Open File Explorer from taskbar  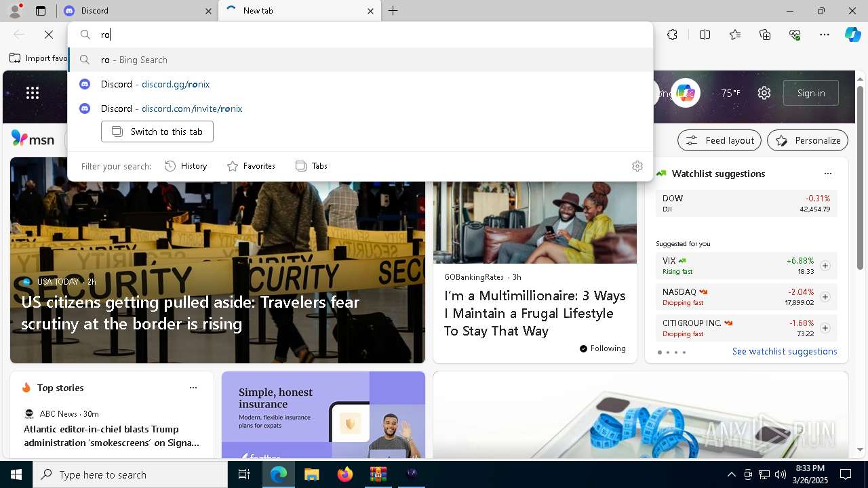click(311, 474)
